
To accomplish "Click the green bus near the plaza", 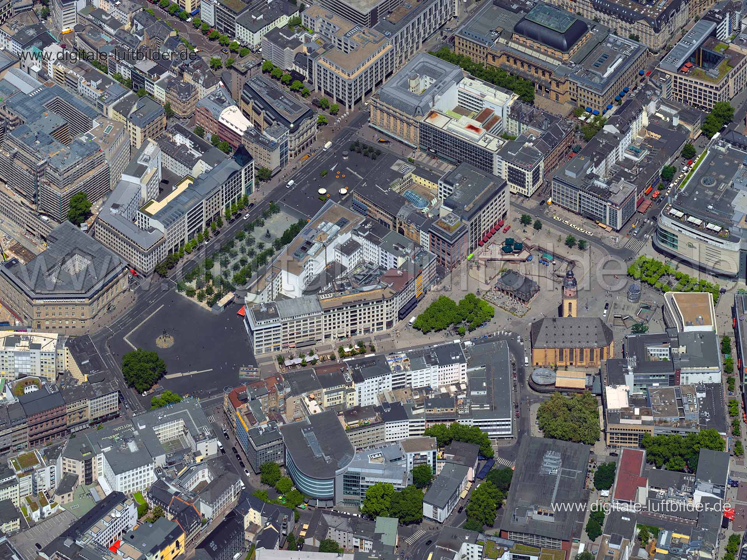I will pyautogui.click(x=470, y=257).
